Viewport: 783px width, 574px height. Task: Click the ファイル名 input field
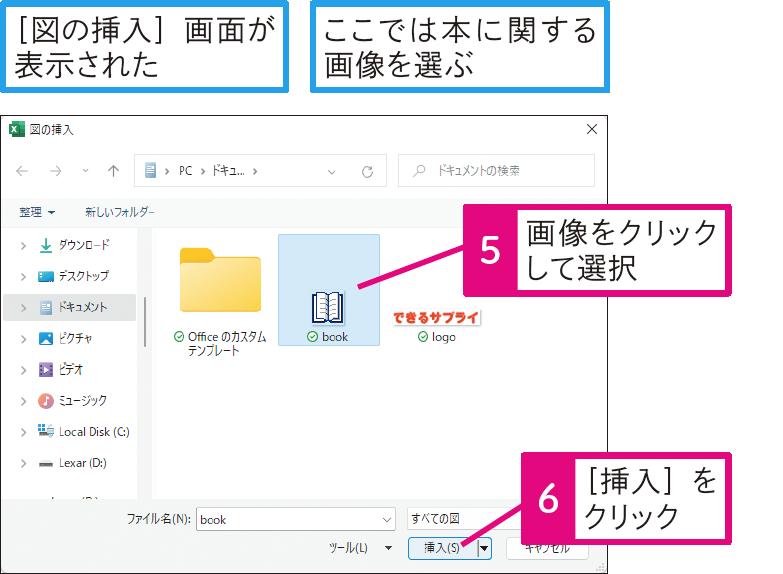pyautogui.click(x=296, y=520)
